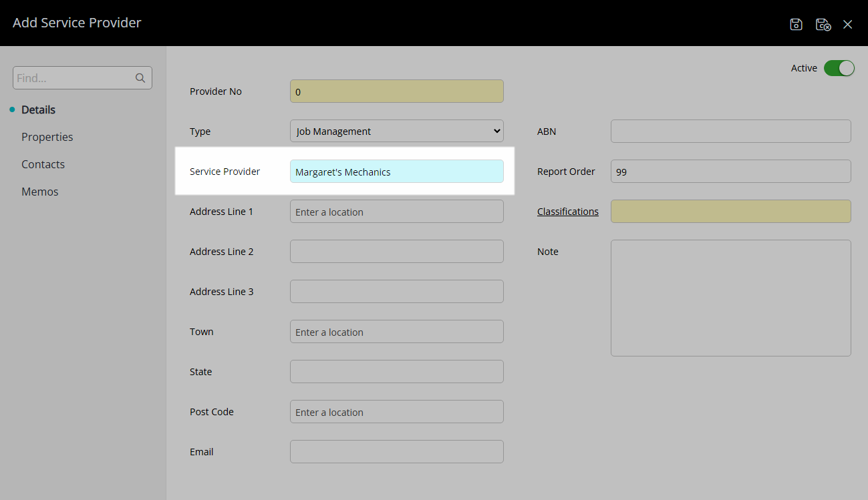Viewport: 868px width, 500px height.
Task: Click the Address Line 3 label
Action: [221, 292]
